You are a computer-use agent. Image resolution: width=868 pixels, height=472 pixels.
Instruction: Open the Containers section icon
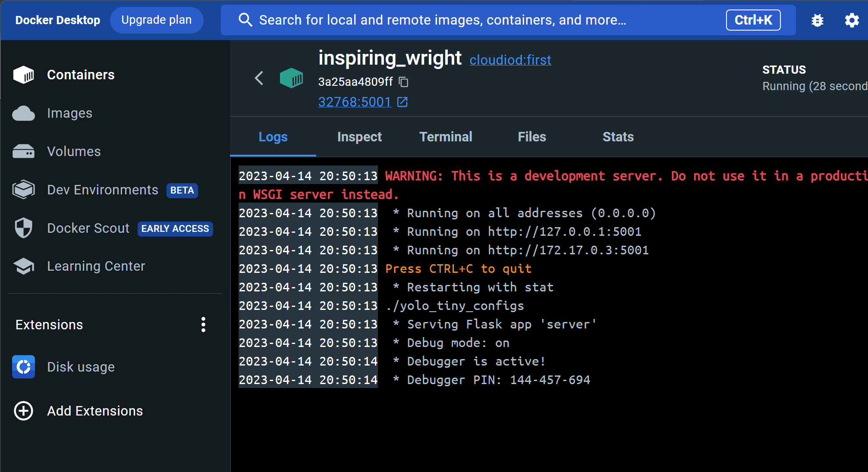click(24, 75)
